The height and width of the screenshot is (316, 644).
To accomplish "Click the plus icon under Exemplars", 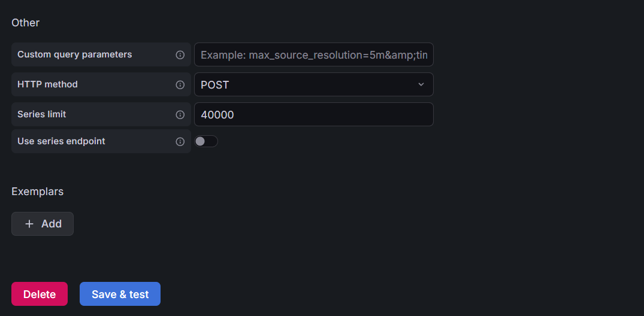I will (x=29, y=224).
